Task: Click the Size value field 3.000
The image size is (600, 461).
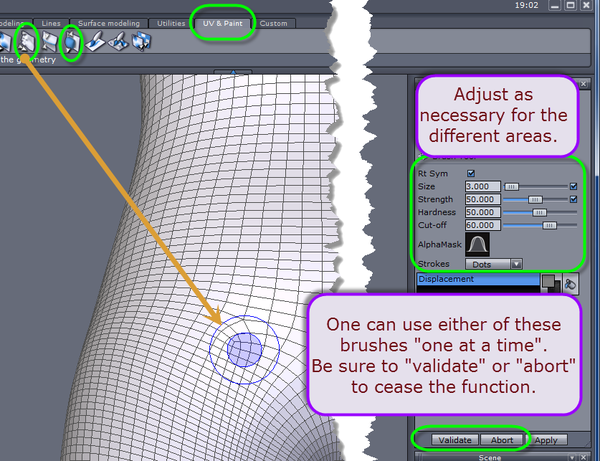Action: [x=483, y=186]
